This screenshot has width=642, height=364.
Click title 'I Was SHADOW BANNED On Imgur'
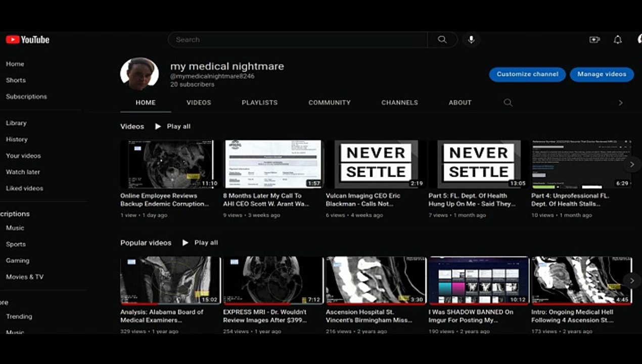(x=471, y=316)
